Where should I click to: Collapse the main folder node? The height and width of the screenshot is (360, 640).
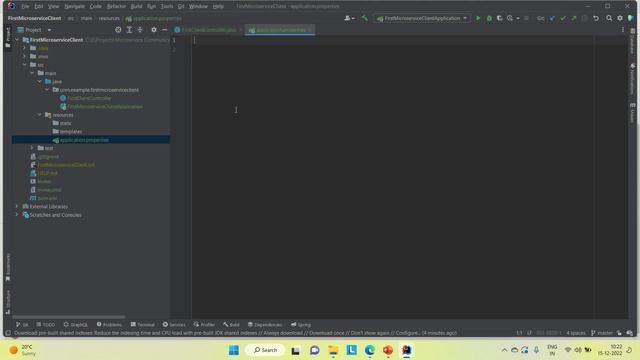(32, 73)
